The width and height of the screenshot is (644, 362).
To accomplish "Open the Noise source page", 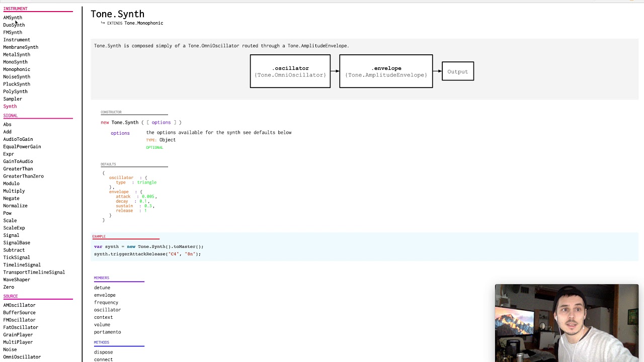I will click(x=10, y=349).
